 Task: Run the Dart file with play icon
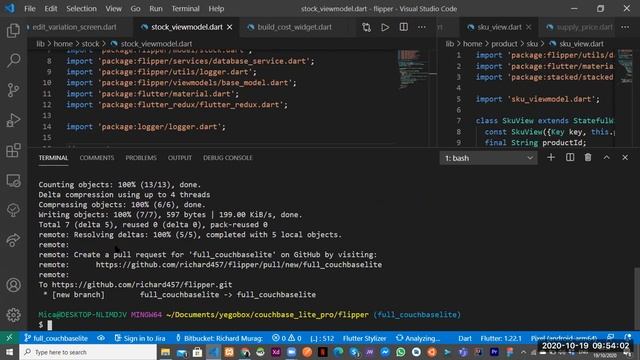point(385,27)
